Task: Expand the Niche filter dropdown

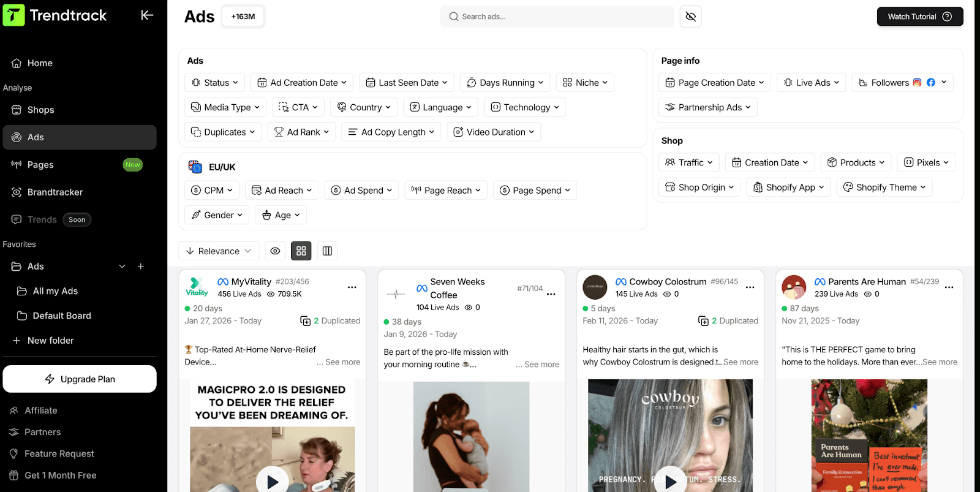Action: click(x=585, y=83)
